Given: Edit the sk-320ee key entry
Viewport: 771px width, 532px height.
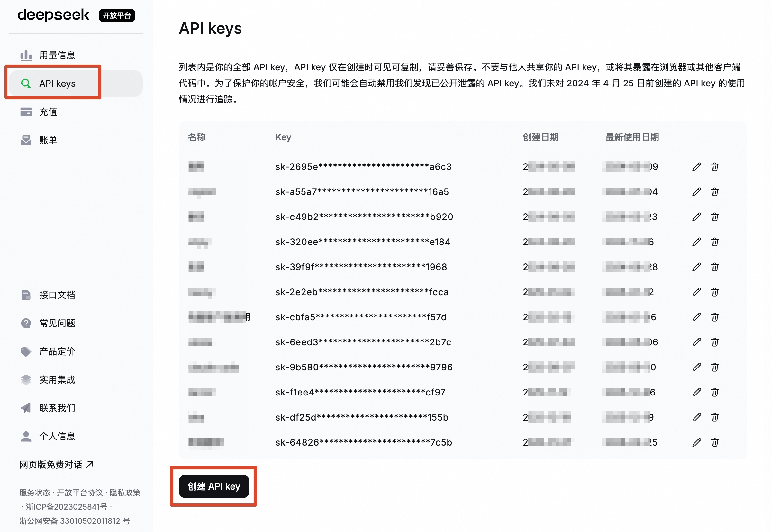Looking at the screenshot, I should tap(696, 242).
